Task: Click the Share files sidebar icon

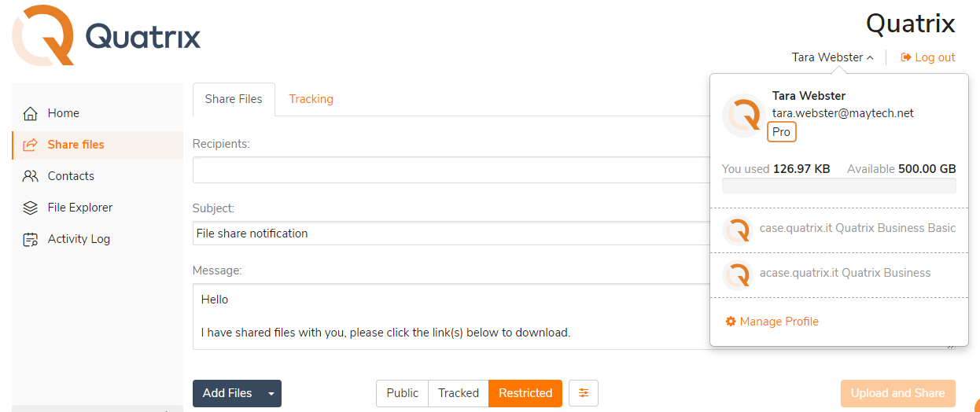Action: pos(31,145)
